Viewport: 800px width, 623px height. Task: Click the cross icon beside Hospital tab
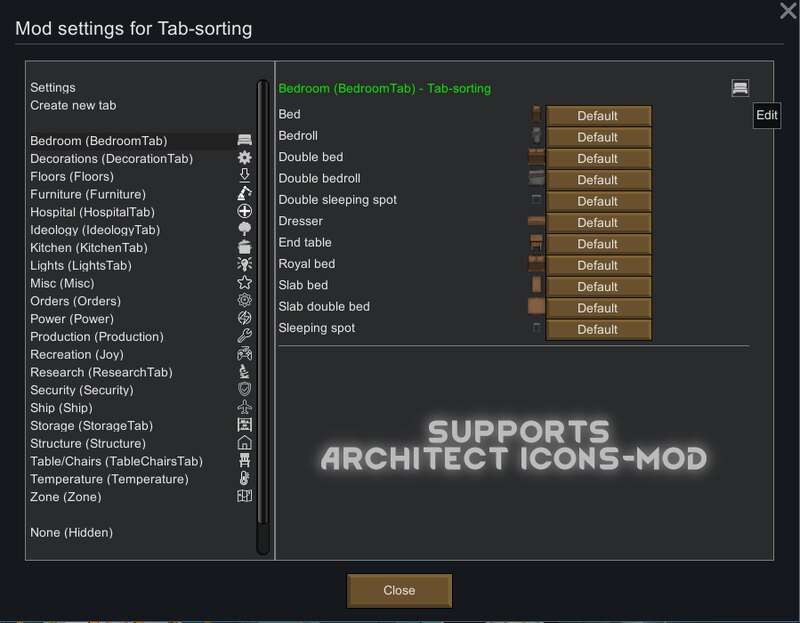click(x=244, y=211)
